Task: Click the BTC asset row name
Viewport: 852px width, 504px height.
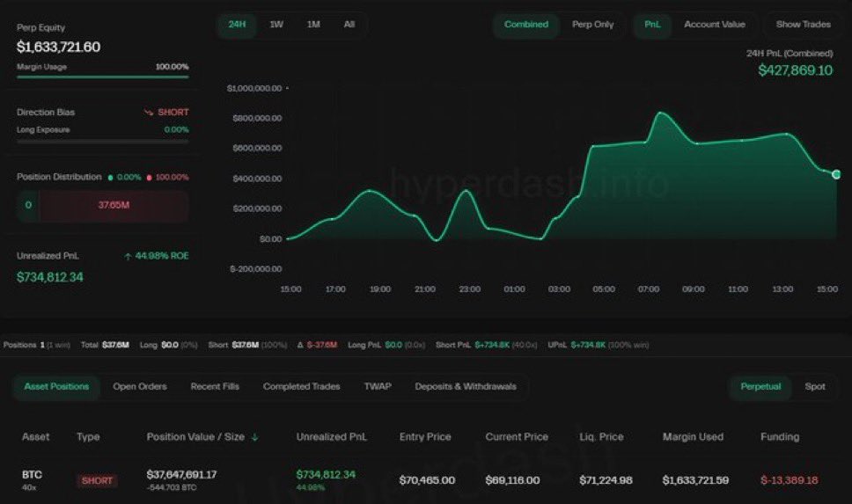Action: point(32,475)
